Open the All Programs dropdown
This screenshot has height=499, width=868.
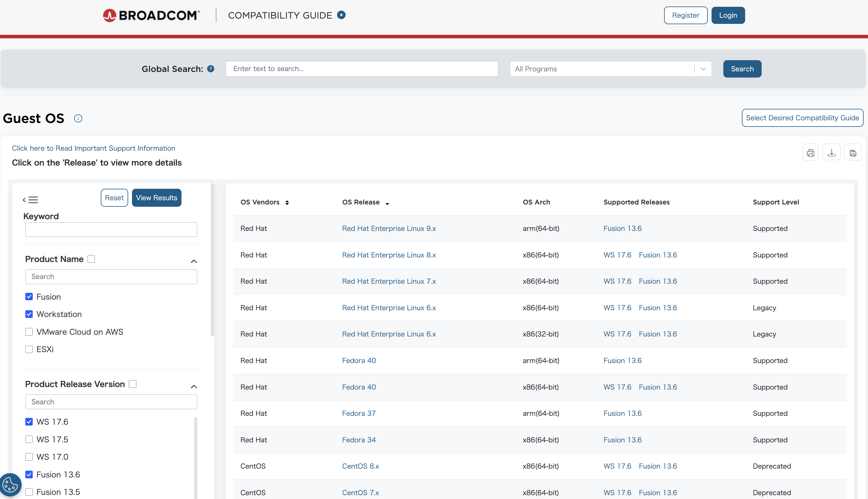703,68
